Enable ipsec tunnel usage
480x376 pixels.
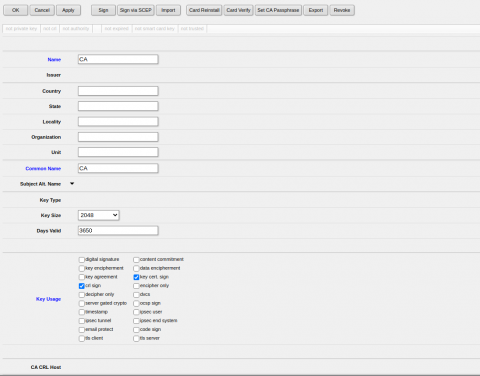click(x=82, y=321)
